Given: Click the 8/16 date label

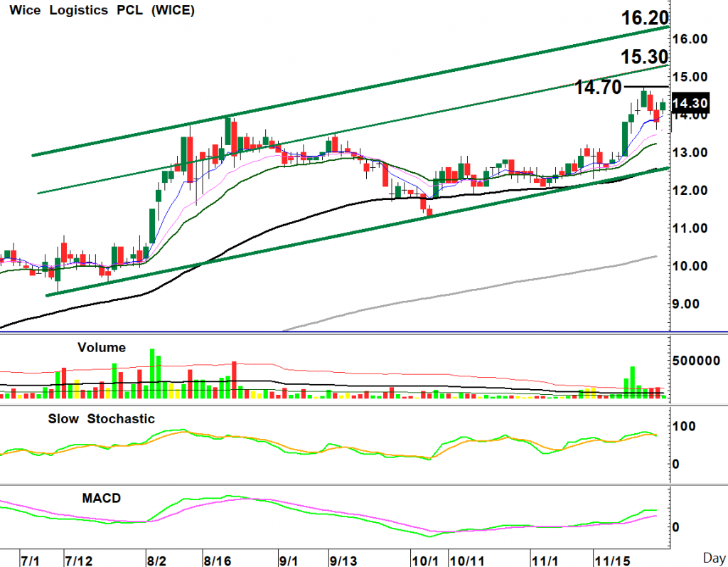Looking at the screenshot, I should (x=218, y=561).
